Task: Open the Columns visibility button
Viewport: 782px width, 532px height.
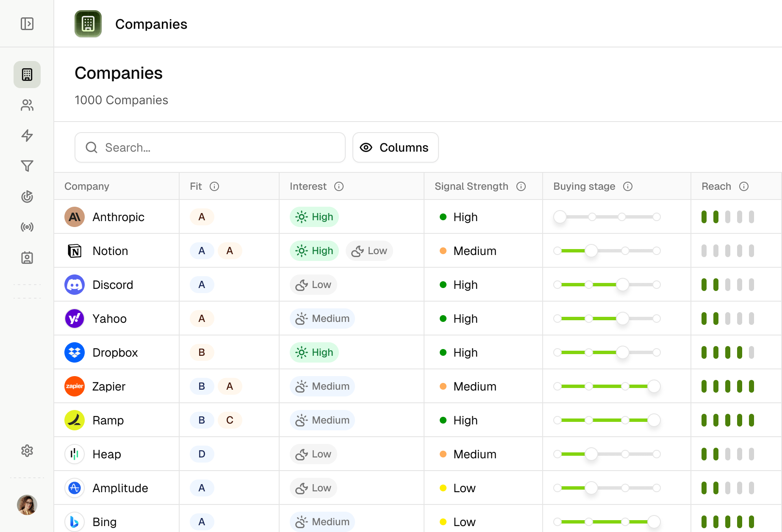Action: pyautogui.click(x=395, y=147)
